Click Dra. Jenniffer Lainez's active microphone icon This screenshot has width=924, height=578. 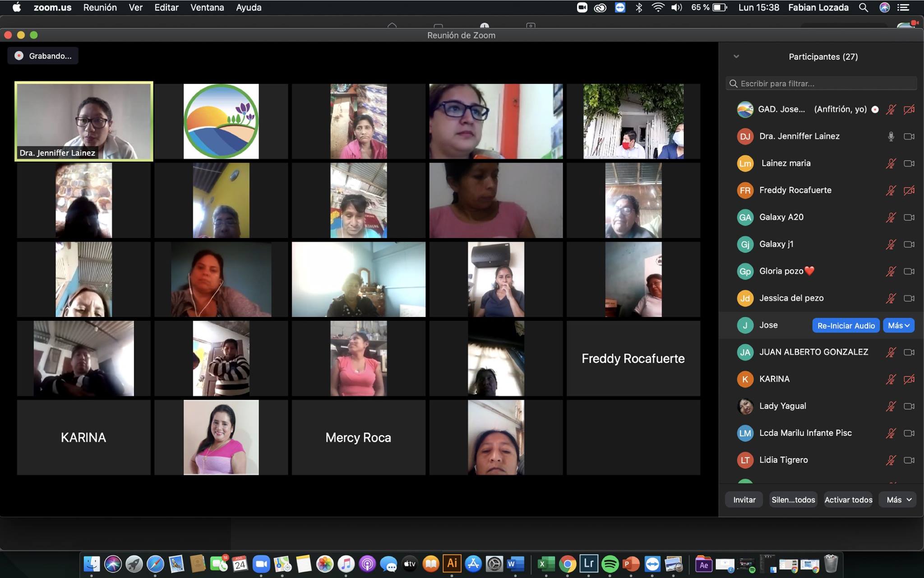[891, 136]
